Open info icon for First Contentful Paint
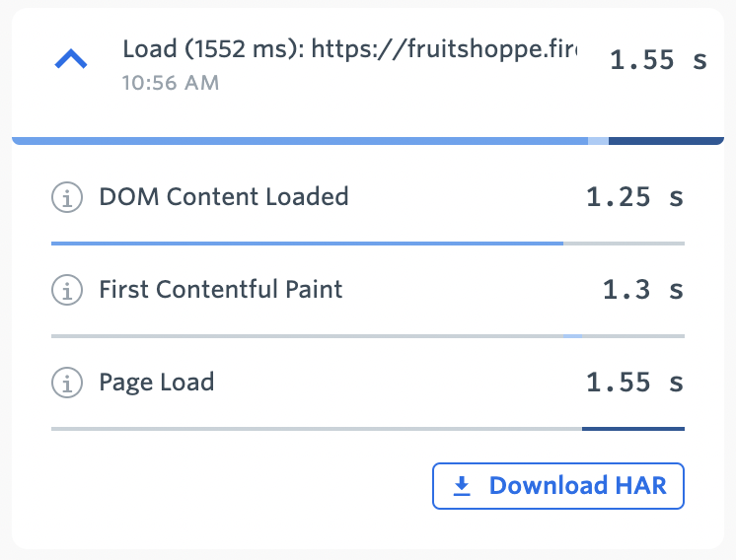 point(67,290)
